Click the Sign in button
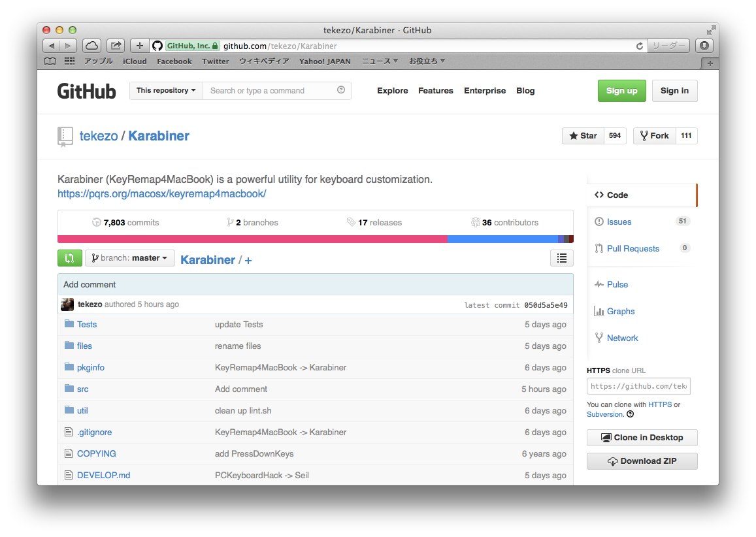Viewport: 756px width, 537px height. tap(674, 91)
